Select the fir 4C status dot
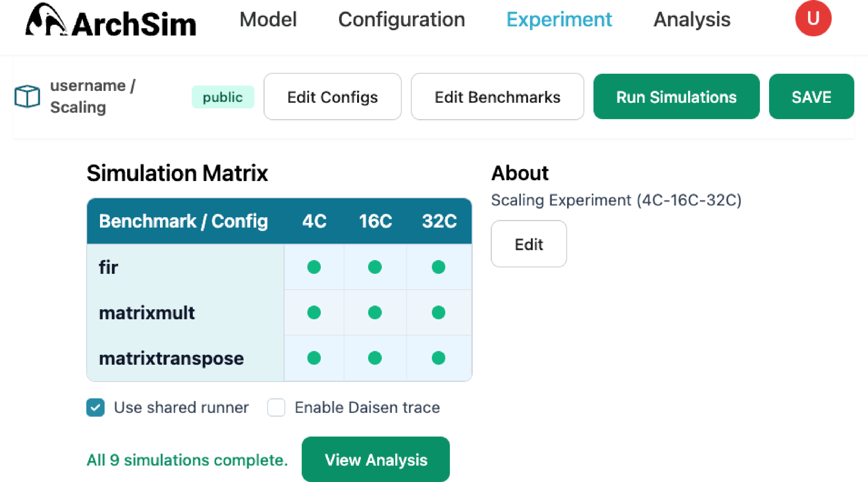The height and width of the screenshot is (482, 868). [x=314, y=267]
